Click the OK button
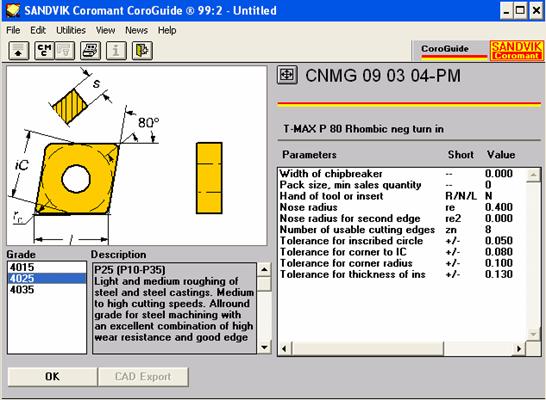The image size is (546, 400). (x=52, y=377)
